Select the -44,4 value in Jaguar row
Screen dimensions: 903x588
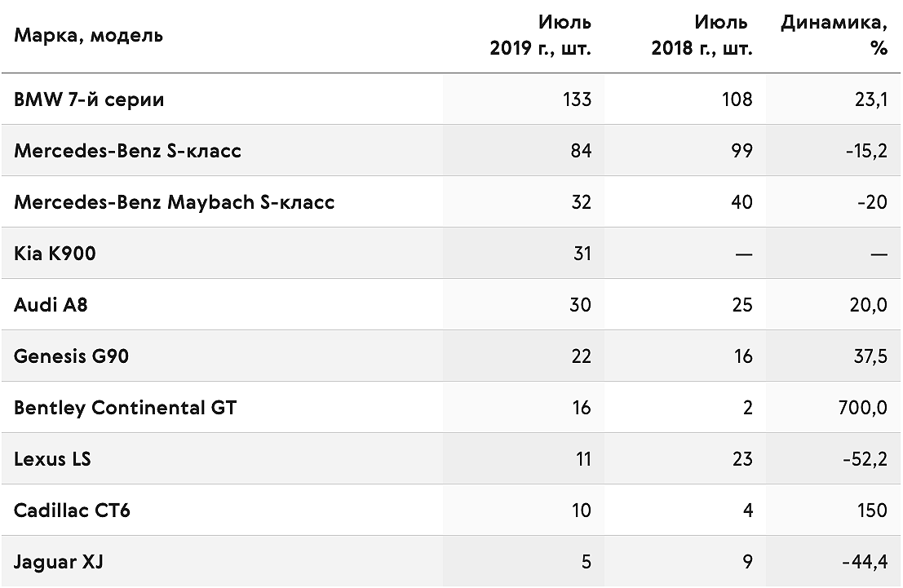pyautogui.click(x=865, y=562)
